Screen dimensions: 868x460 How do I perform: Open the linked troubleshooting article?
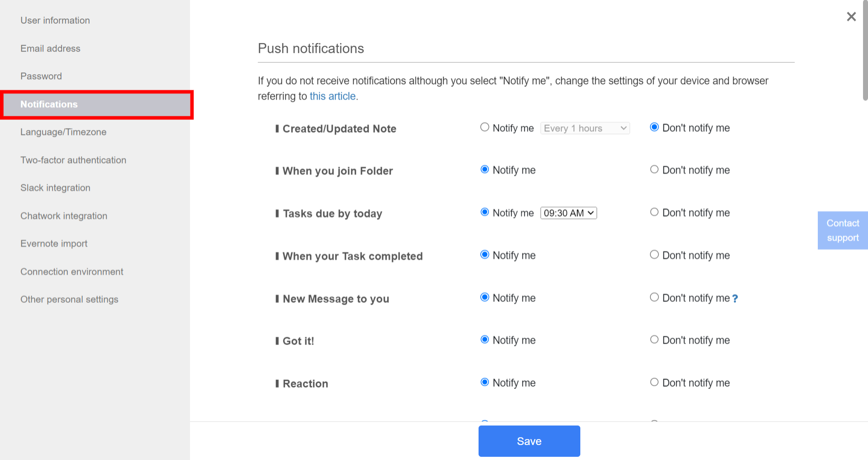coord(332,96)
